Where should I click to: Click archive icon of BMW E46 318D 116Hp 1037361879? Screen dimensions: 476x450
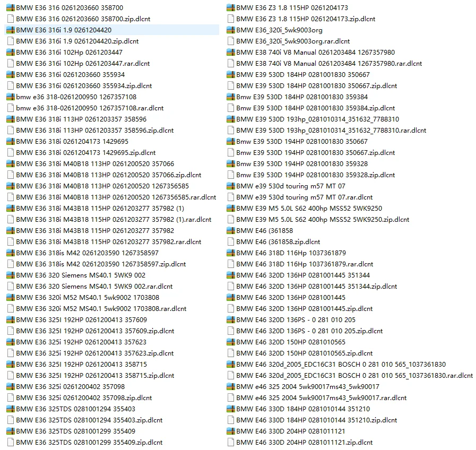(x=231, y=253)
